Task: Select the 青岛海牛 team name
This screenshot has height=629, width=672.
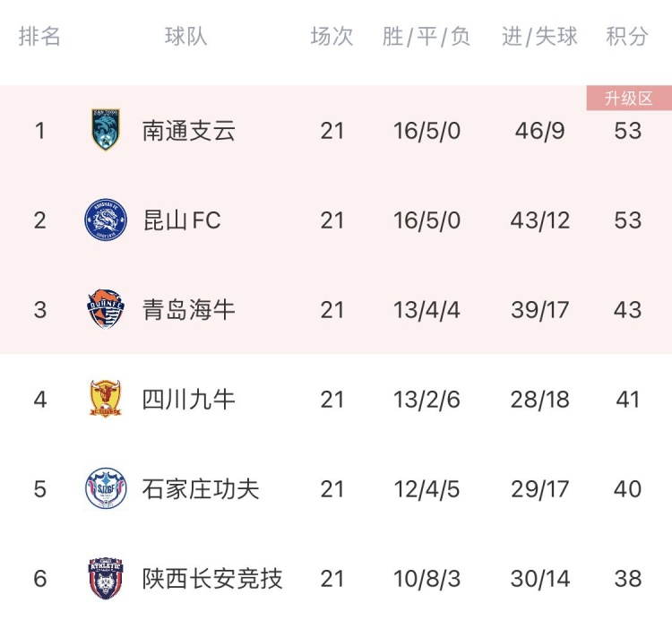Action: tap(188, 310)
